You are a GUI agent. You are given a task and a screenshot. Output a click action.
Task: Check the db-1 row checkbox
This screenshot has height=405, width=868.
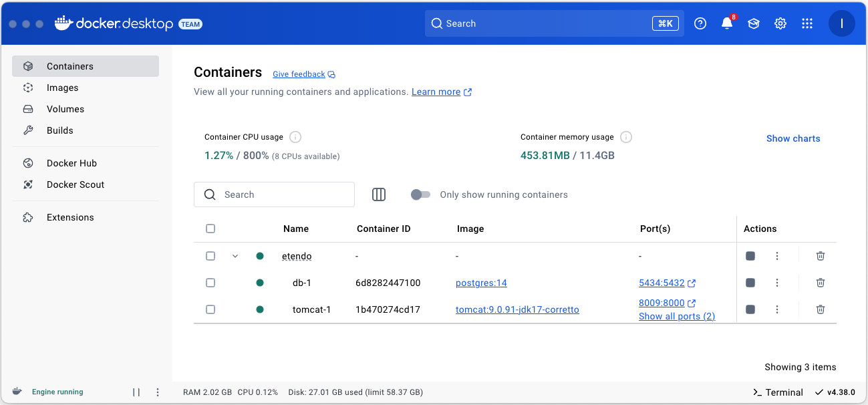210,283
